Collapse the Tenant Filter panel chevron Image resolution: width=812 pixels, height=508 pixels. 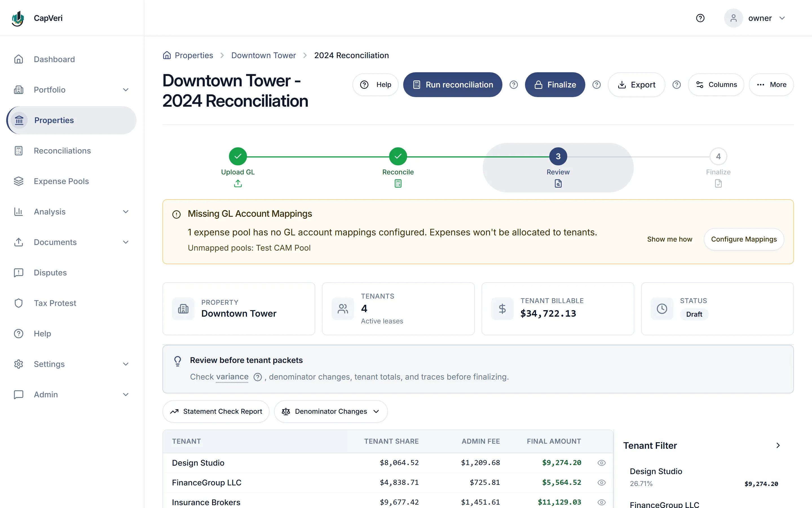[x=778, y=445]
